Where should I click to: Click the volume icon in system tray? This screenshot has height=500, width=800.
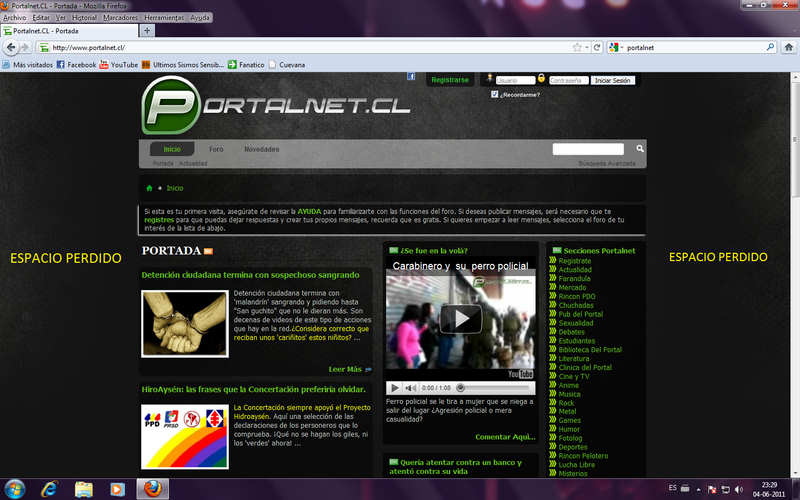tap(739, 489)
